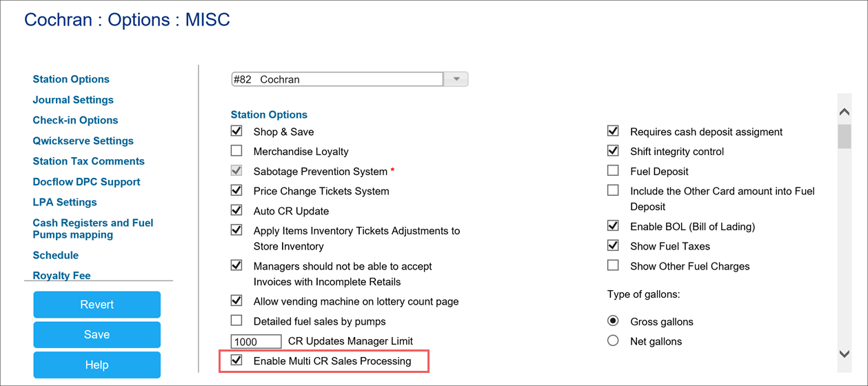Uncheck Enable Multi CR Sales Processing
The image size is (868, 386).
(236, 360)
